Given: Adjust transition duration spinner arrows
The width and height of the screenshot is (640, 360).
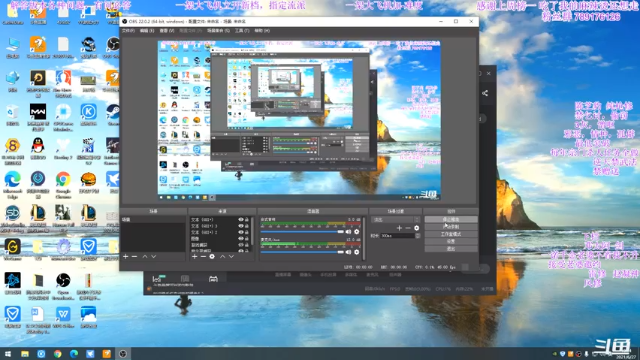Looking at the screenshot, I should point(417,236).
